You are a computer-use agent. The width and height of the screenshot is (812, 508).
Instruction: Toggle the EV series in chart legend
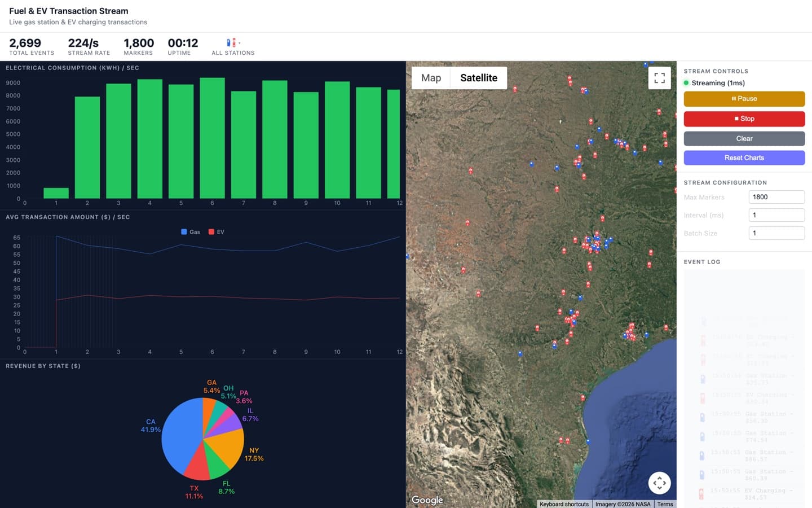click(x=217, y=232)
